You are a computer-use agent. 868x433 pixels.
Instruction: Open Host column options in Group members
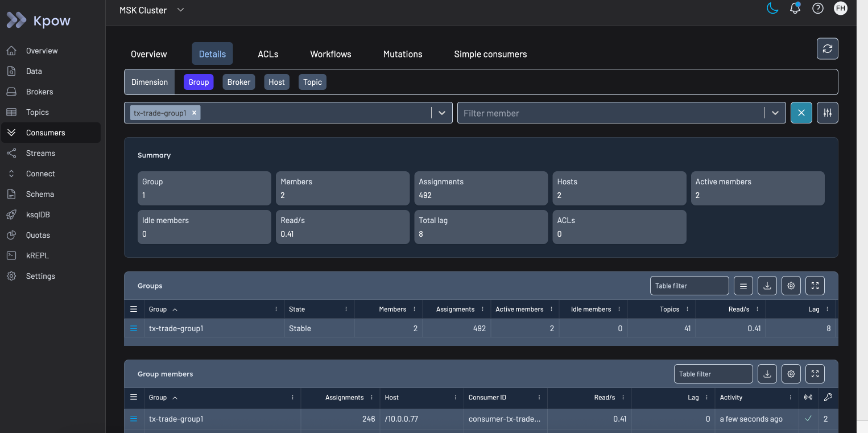pyautogui.click(x=455, y=397)
